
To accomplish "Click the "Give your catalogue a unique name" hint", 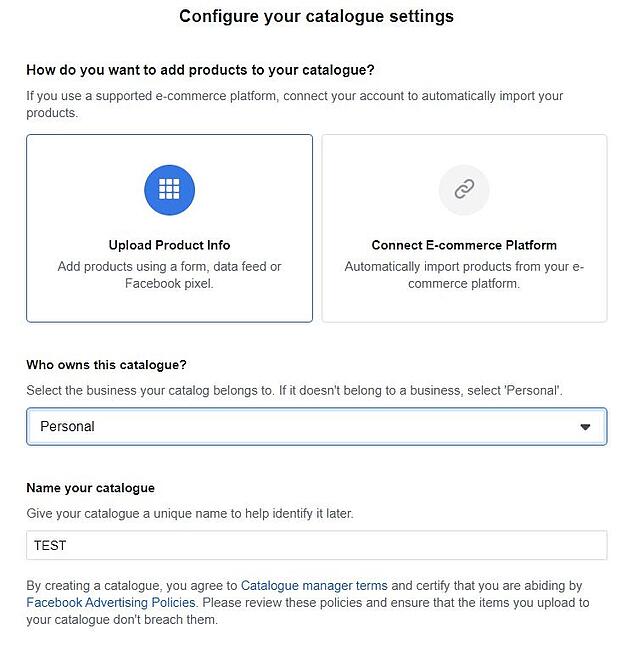I will tap(189, 514).
